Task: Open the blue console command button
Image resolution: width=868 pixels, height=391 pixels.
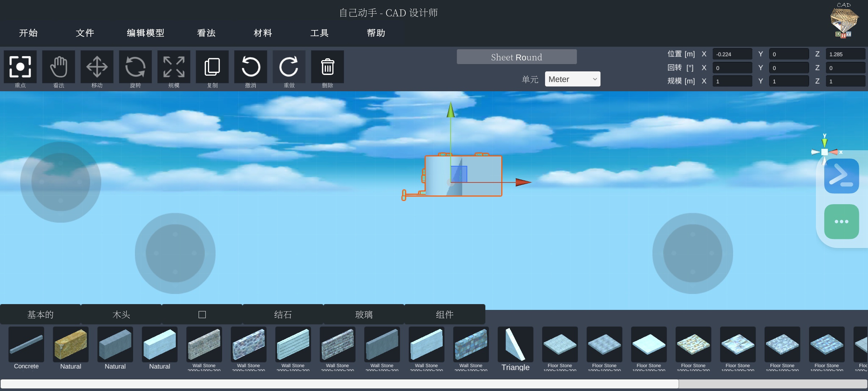Action: [841, 176]
